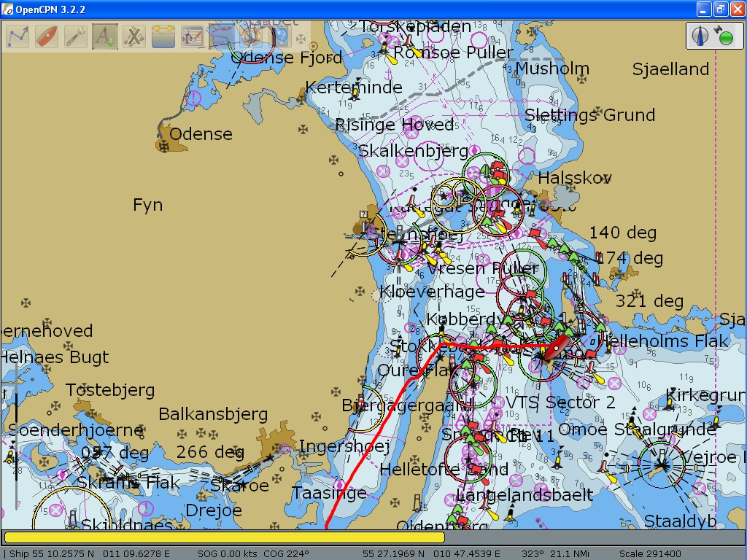Click the Musholm label
747x560 pixels.
[553, 69]
